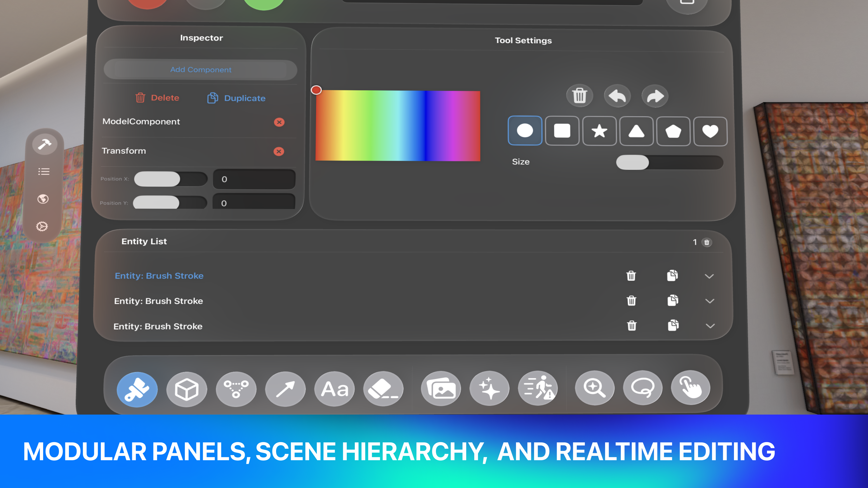This screenshot has height=488, width=868.
Task: Click the Add Component button
Action: coord(200,70)
